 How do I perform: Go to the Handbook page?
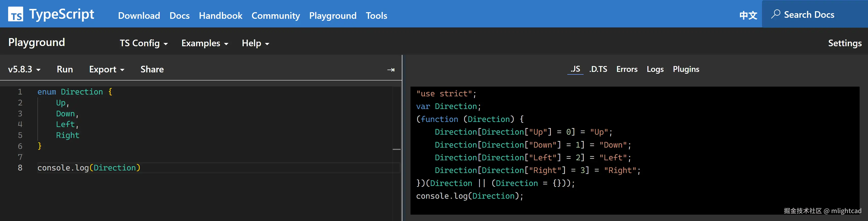pos(220,15)
